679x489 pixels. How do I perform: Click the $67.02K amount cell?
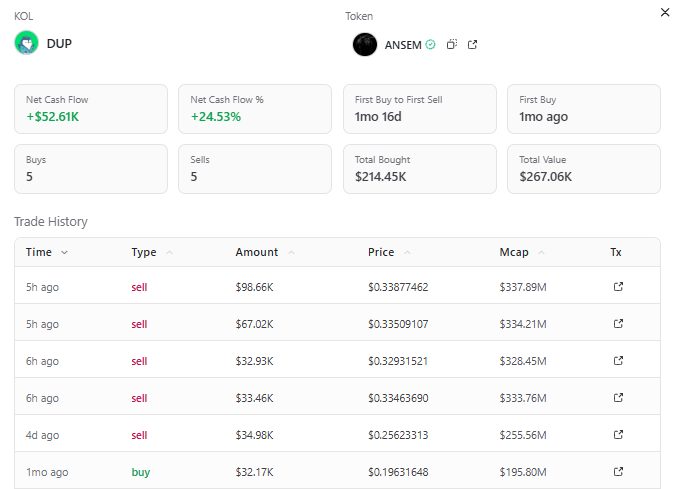coord(254,324)
